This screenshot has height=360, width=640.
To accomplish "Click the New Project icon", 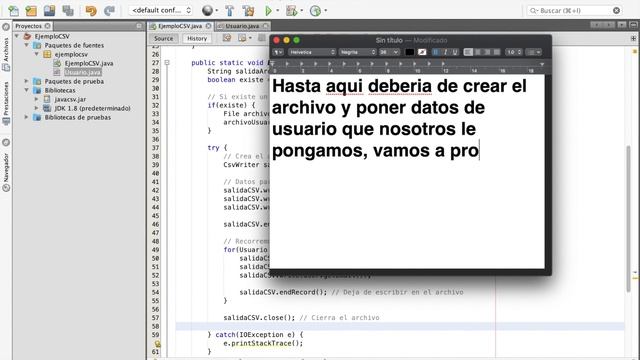I will tap(31, 10).
